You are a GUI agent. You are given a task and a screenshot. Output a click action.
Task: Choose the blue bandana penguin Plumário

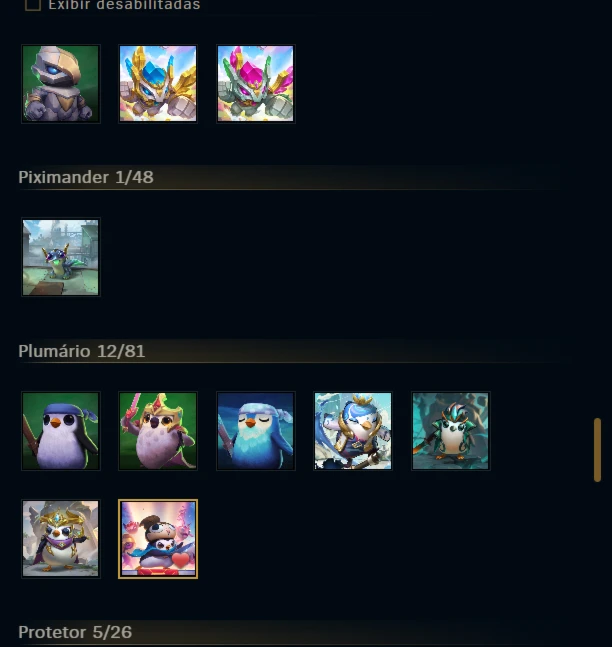coord(61,431)
